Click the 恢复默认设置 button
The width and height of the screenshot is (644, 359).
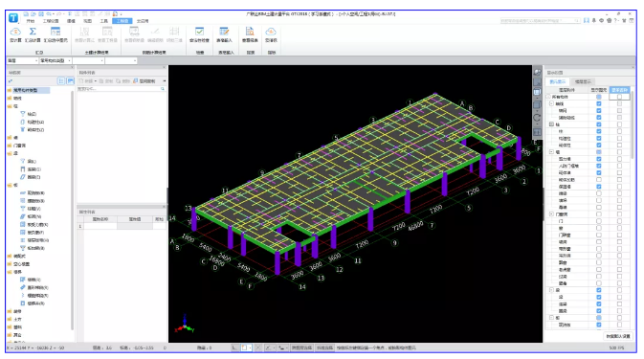pyautogui.click(x=618, y=336)
